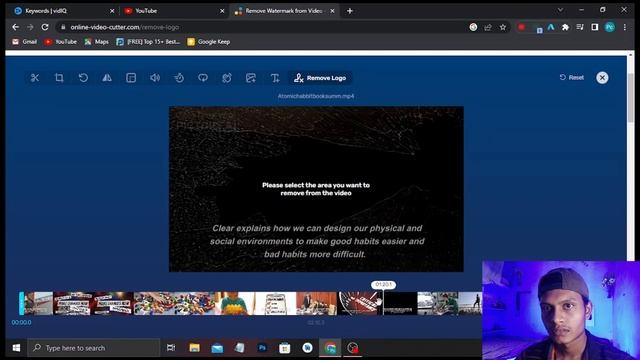
Task: Choose the Rotate video tool
Action: (83, 78)
